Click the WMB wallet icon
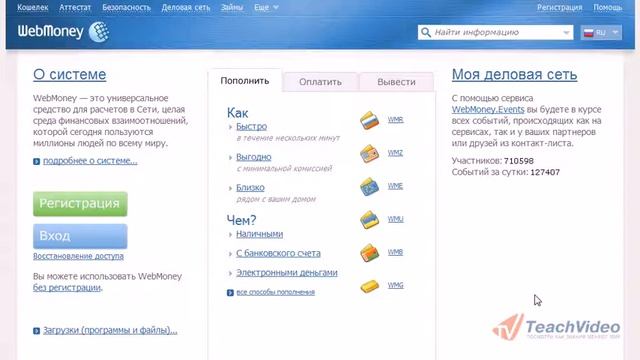Viewport: 640px width, 360px height. pyautogui.click(x=369, y=253)
